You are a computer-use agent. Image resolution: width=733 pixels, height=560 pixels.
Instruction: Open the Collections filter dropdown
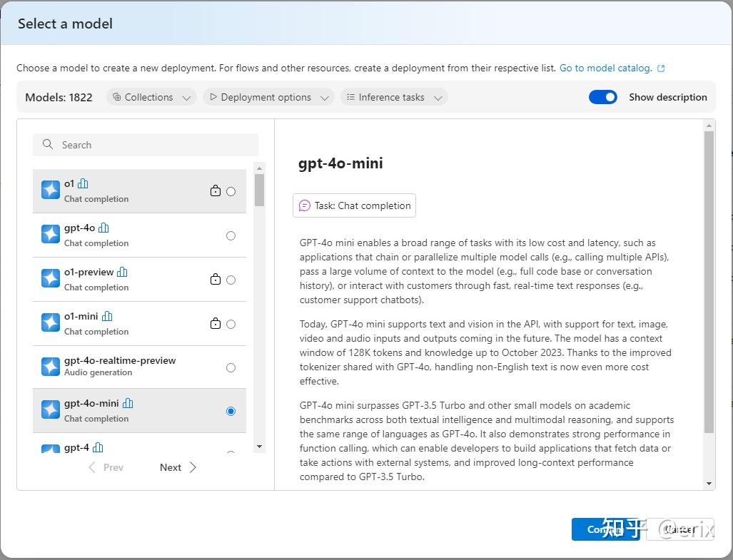coord(152,97)
